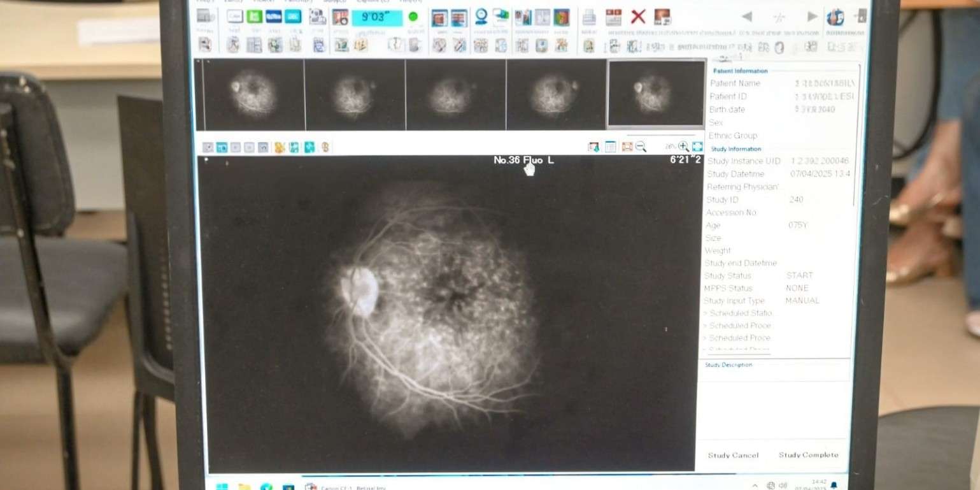Click the green status indicator beside the timer
980x490 pixels.
413,17
